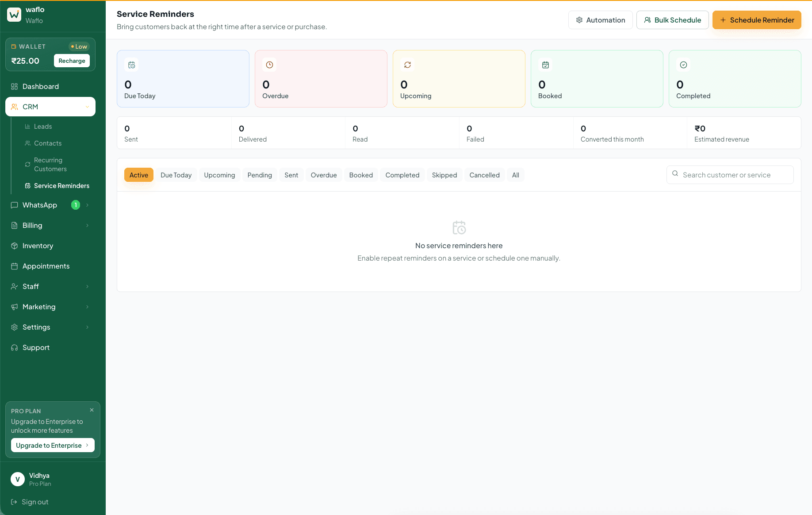Click the Upcoming refresh icon
The image size is (812, 515).
(x=407, y=65)
